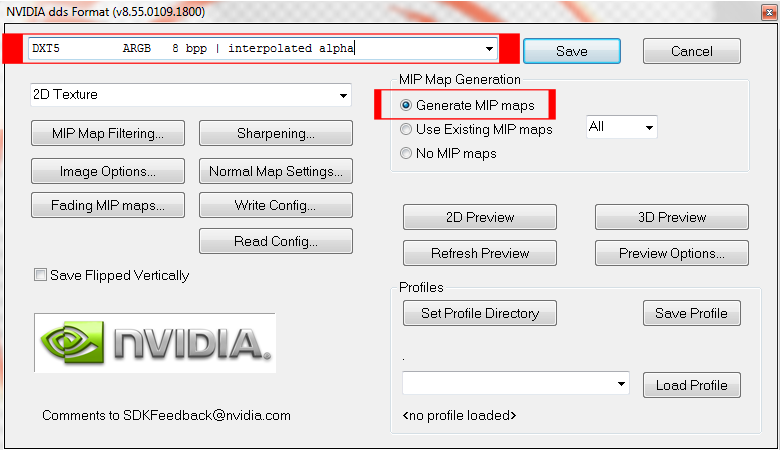Screen dimensions: 780x450
Task: Open the 2D Preview
Action: [x=480, y=217]
